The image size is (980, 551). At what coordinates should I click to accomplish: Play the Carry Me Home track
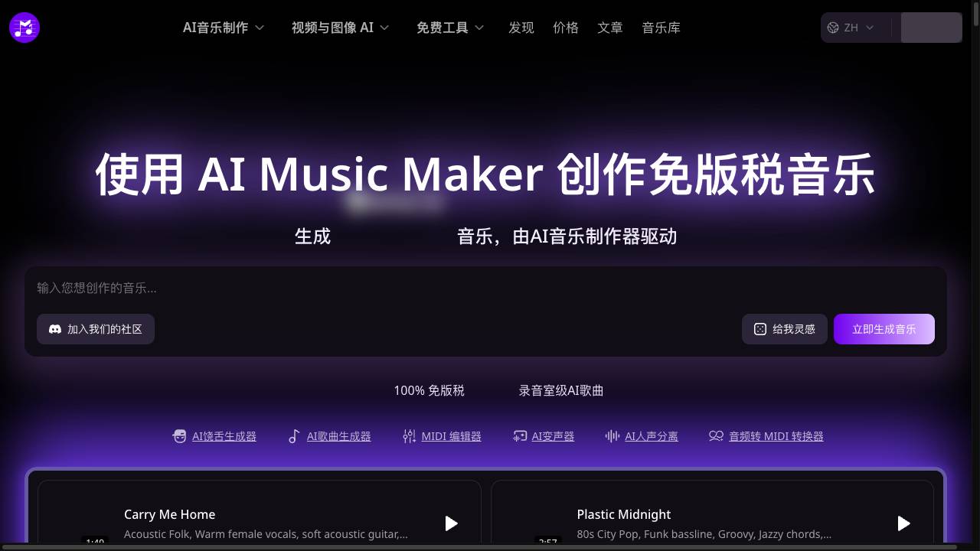click(x=451, y=523)
